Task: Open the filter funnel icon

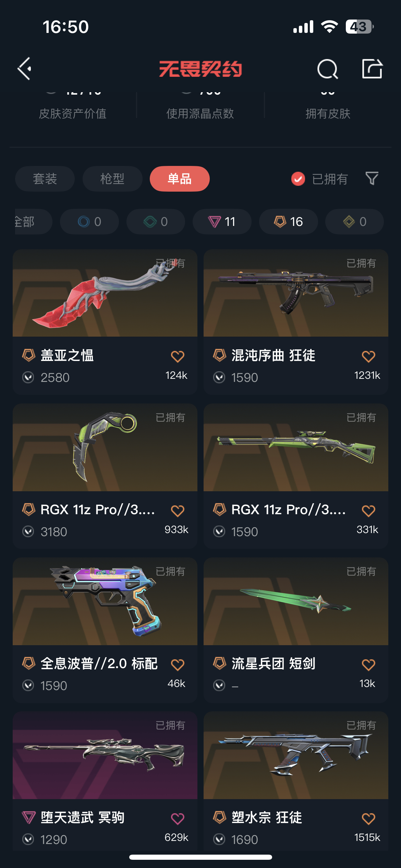Action: 372,179
